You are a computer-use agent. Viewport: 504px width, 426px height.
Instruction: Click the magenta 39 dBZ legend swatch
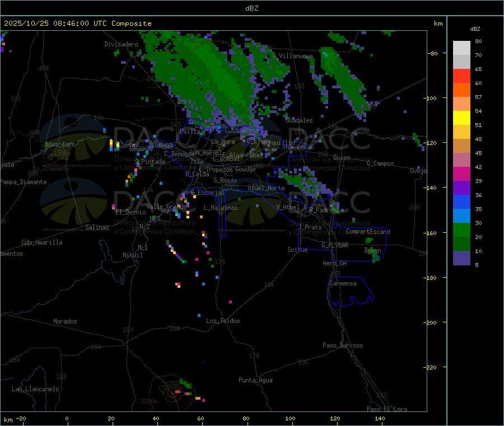click(x=461, y=174)
